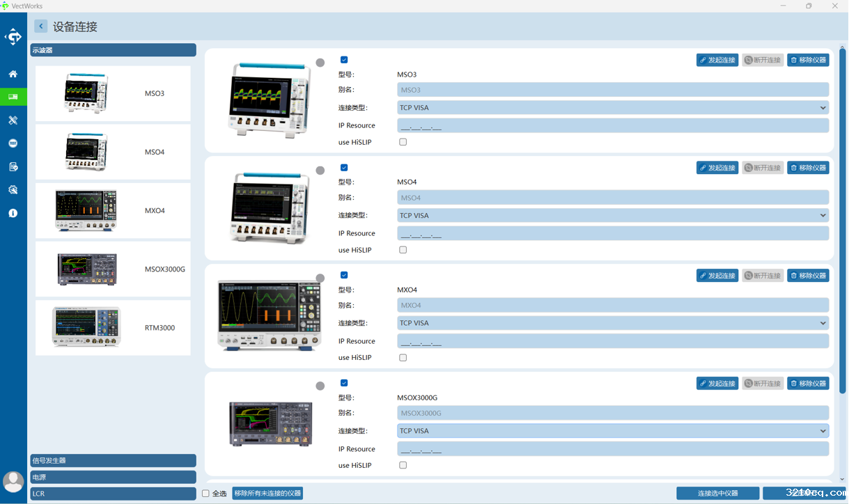The width and height of the screenshot is (849, 504).
Task: Click the back arrow beside 设备连接
Action: (x=41, y=26)
